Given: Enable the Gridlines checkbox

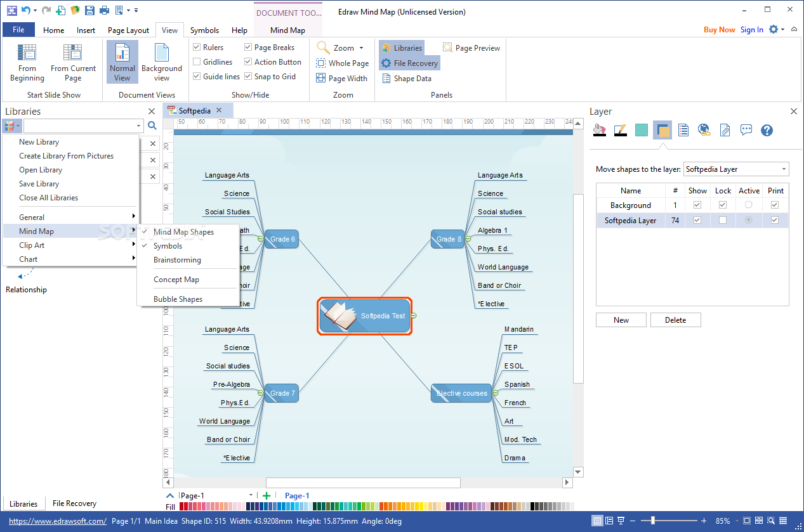Looking at the screenshot, I should (197, 62).
